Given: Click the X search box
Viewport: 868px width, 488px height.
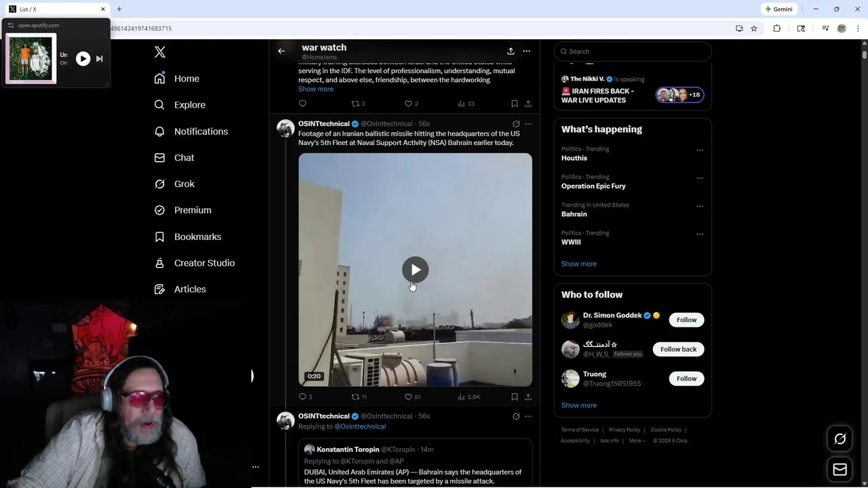Looking at the screenshot, I should (633, 52).
